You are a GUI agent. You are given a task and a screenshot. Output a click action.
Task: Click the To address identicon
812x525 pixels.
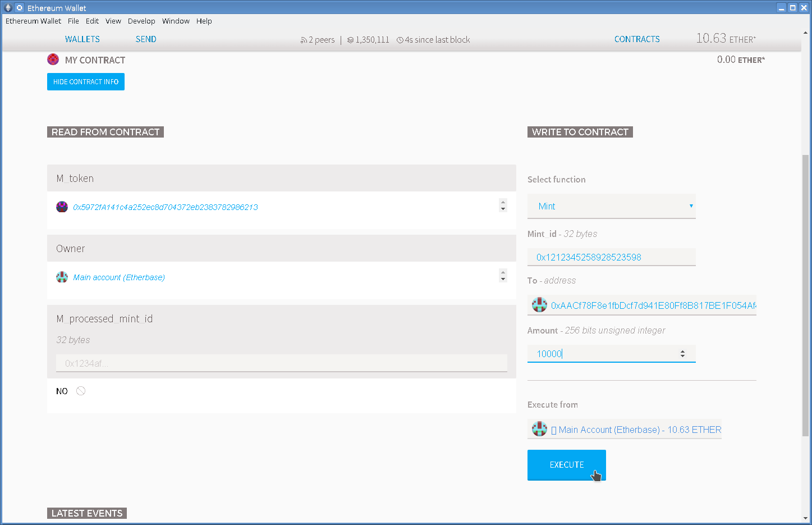(x=539, y=305)
